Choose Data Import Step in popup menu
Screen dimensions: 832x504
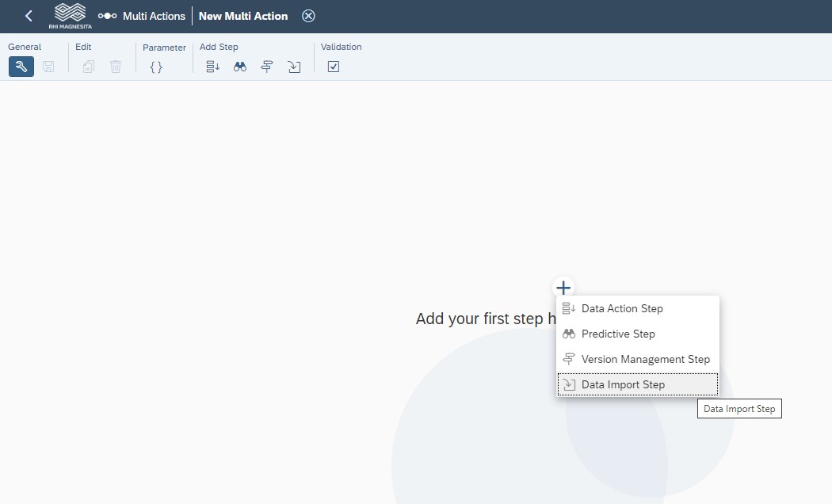point(623,384)
